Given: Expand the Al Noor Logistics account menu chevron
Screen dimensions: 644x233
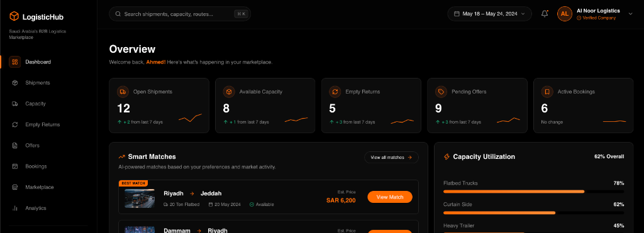Looking at the screenshot, I should 630,14.
